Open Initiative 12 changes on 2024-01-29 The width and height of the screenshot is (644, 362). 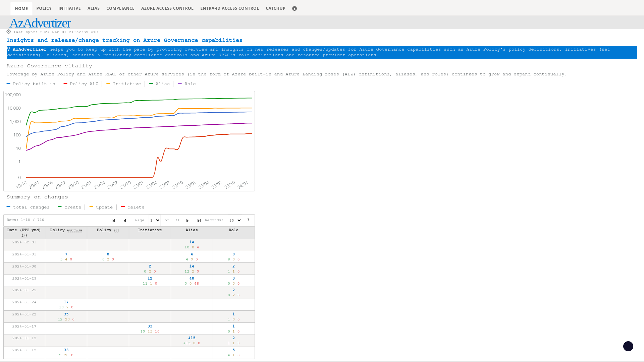tap(150, 278)
